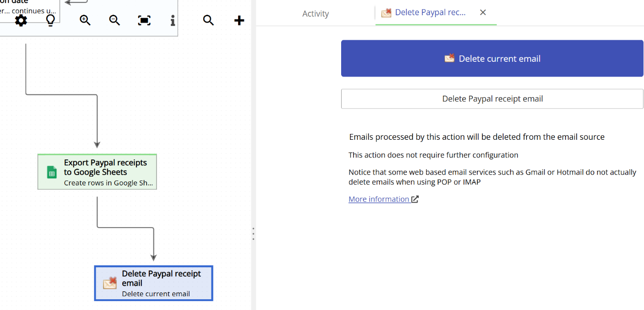644x310 pixels.
Task: Open the workflow settings gear icon
Action: pos(21,20)
